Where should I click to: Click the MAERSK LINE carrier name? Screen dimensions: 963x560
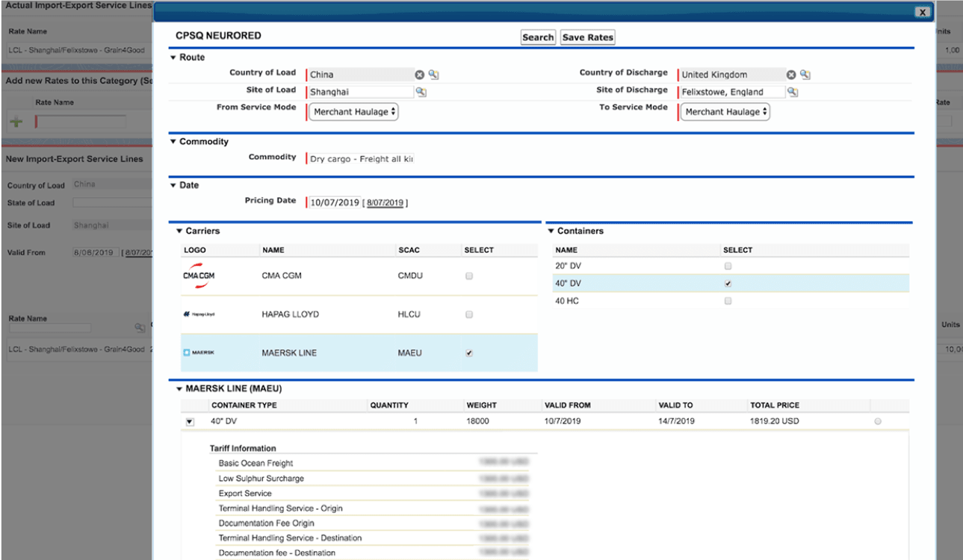289,353
